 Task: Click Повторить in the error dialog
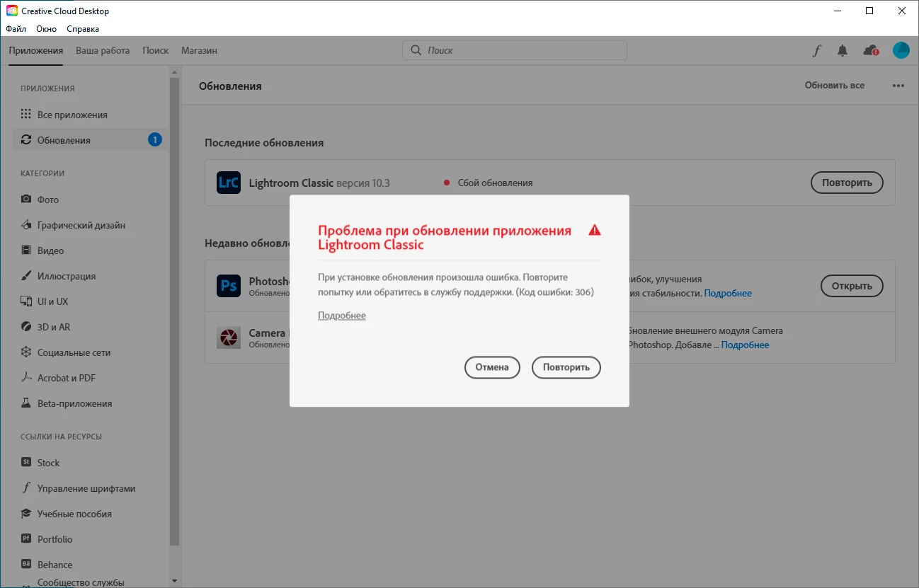click(x=566, y=367)
